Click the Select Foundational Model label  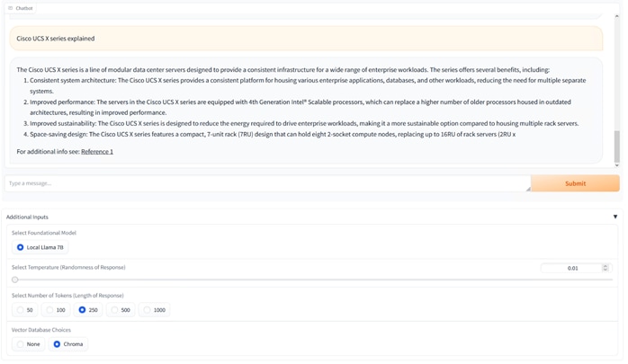(x=44, y=233)
